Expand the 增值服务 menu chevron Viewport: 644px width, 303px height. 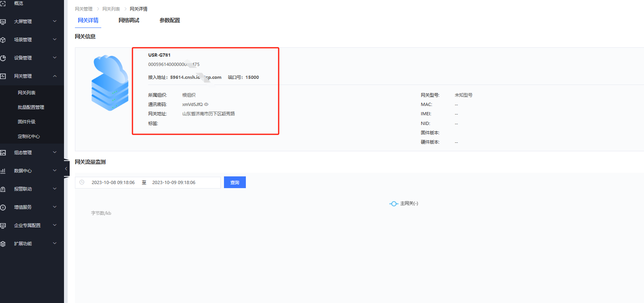(55, 207)
